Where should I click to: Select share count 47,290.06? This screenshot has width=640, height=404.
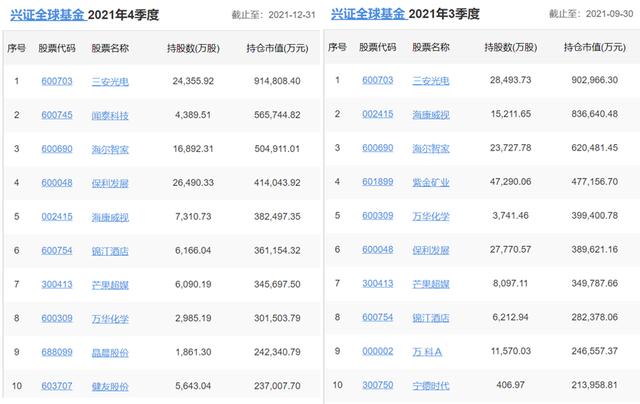[x=511, y=182]
